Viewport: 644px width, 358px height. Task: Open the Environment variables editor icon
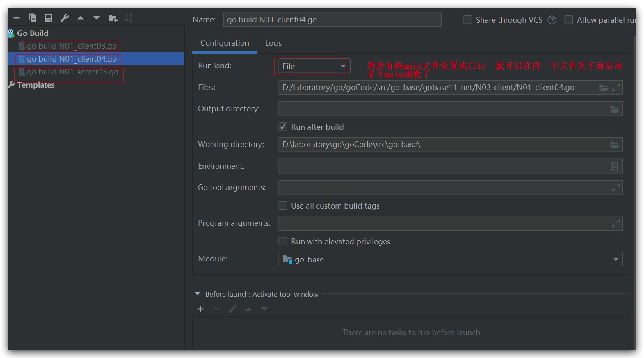[x=615, y=166]
